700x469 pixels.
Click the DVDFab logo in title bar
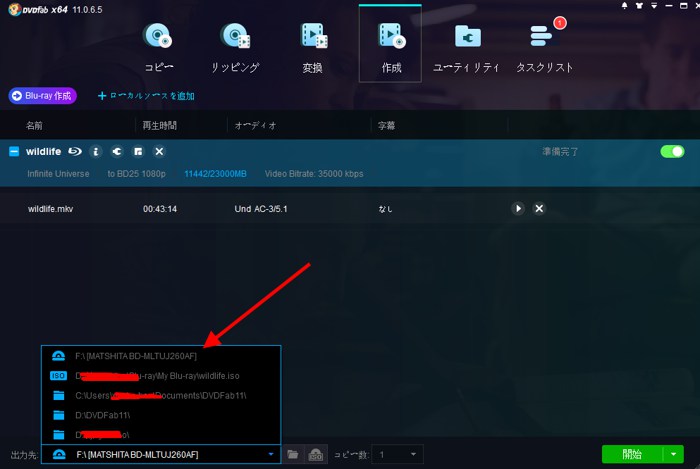point(38,9)
